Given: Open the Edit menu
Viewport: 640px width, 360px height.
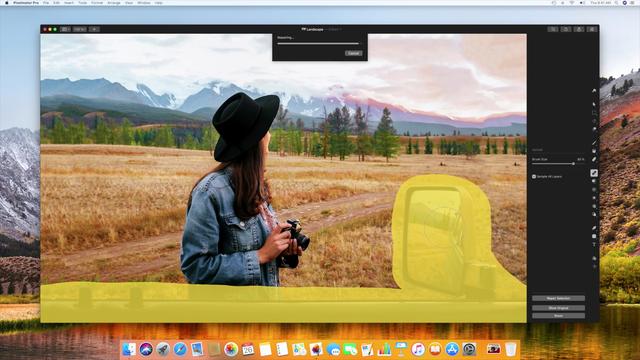Looking at the screenshot, I should pos(57,3).
